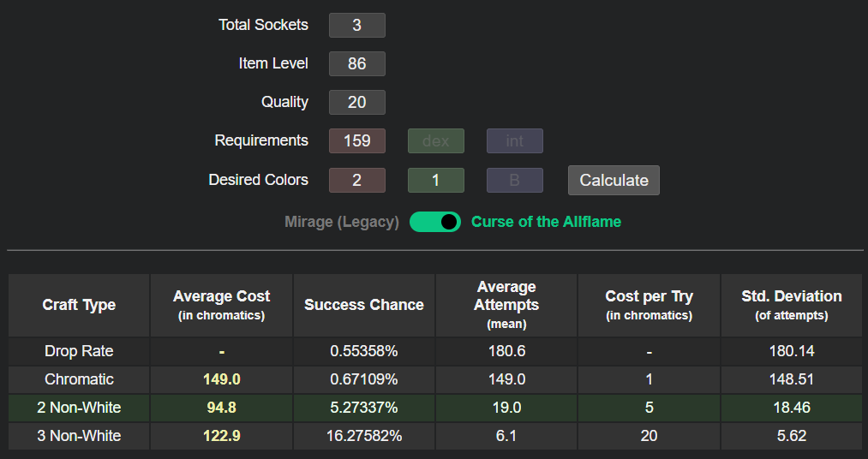This screenshot has height=459, width=868.
Task: Toggle the Mirage / Curse of the Allflame switch
Action: pos(435,222)
